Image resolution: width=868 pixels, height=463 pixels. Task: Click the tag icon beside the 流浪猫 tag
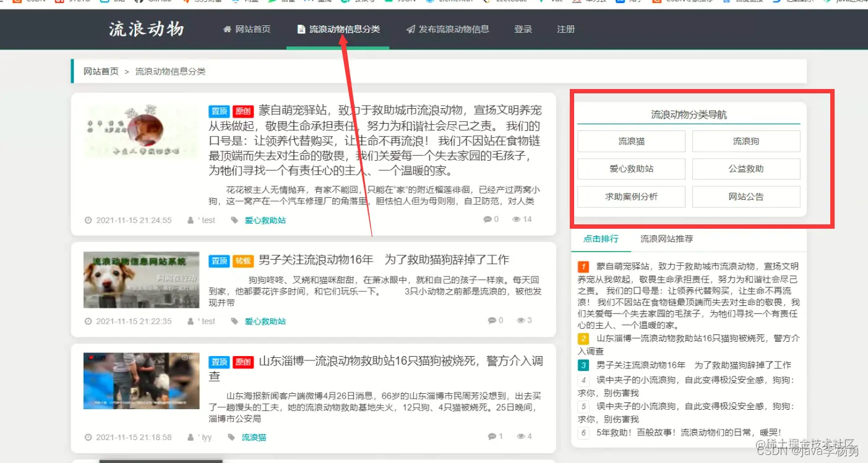coord(231,437)
